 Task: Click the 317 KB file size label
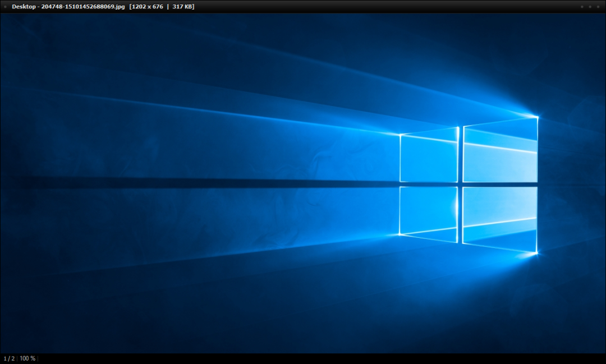coord(182,7)
